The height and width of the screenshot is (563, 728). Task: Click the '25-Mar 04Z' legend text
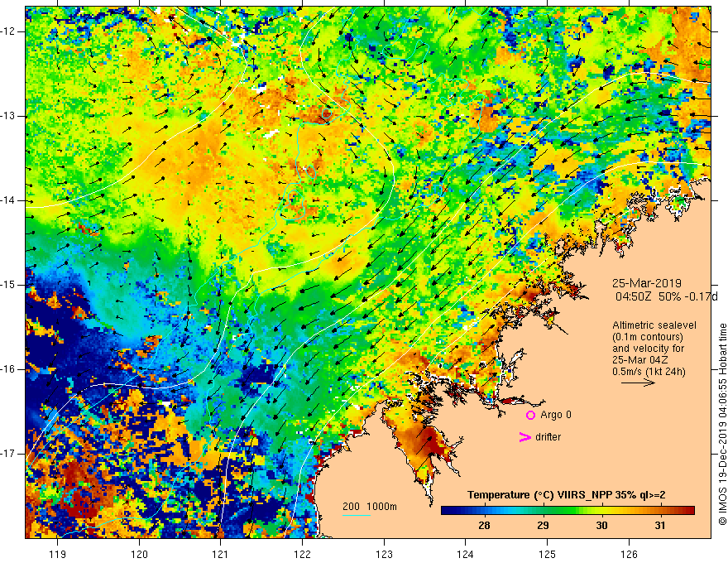[x=639, y=360]
